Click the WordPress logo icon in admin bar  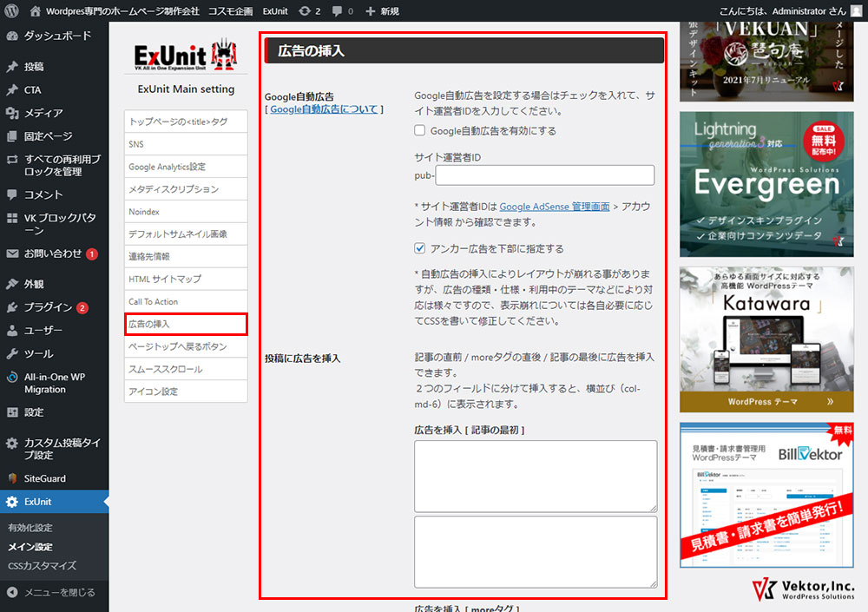tap(11, 11)
